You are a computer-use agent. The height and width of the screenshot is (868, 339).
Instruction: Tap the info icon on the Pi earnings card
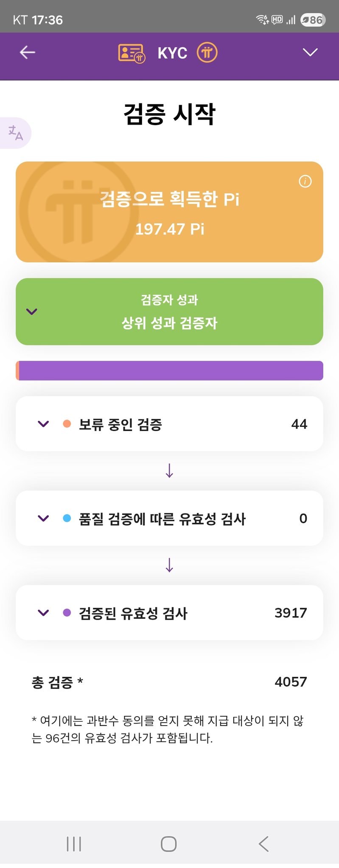click(x=305, y=181)
